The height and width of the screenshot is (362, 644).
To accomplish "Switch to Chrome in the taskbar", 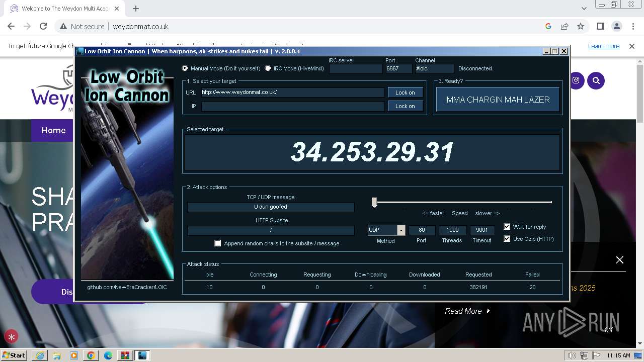I will point(91,355).
